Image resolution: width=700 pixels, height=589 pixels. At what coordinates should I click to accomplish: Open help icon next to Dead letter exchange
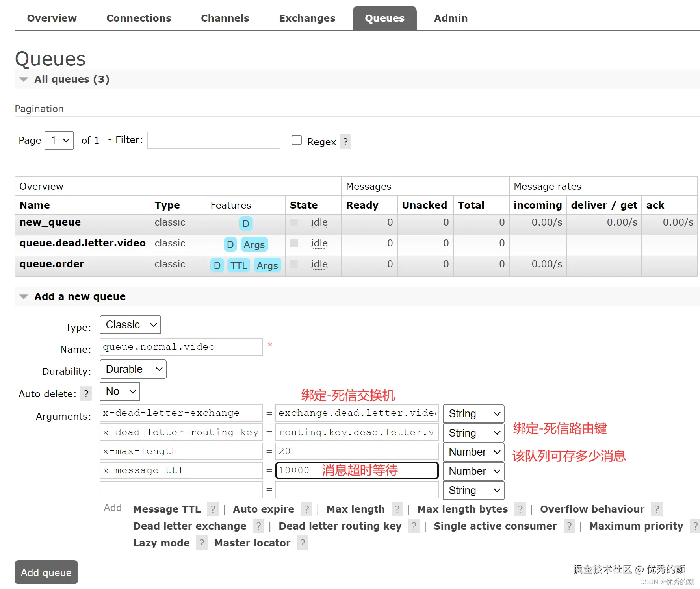pyautogui.click(x=258, y=526)
